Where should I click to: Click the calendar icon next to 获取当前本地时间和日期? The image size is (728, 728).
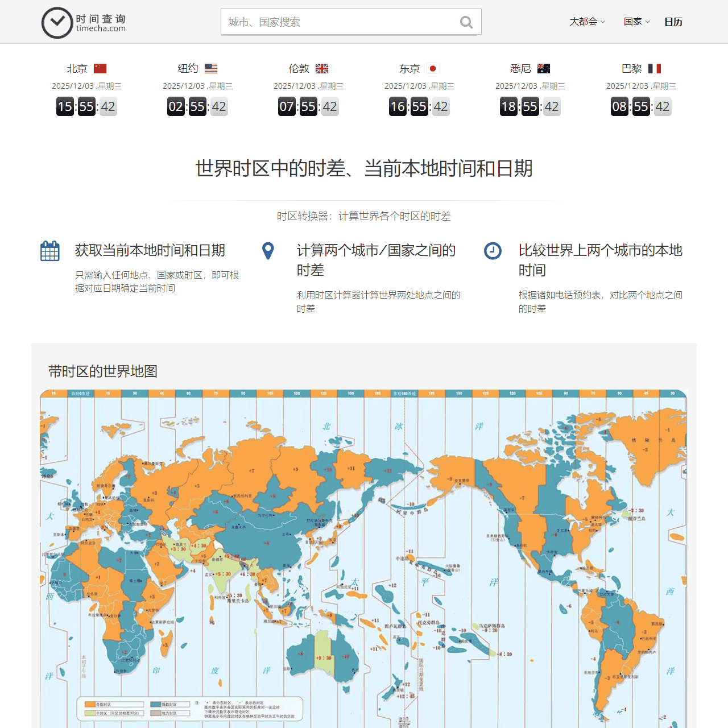50,250
